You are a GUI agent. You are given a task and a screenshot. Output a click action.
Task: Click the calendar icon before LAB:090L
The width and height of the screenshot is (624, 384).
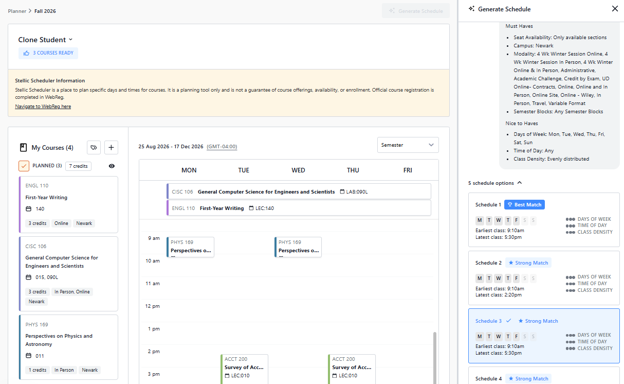(342, 192)
